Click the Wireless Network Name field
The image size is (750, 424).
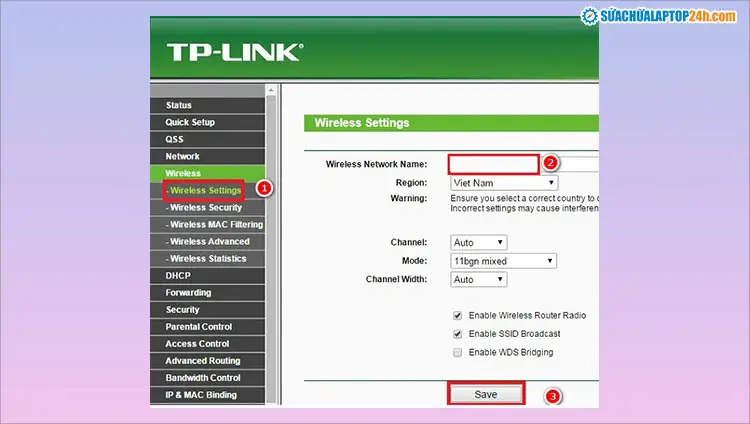[523, 164]
